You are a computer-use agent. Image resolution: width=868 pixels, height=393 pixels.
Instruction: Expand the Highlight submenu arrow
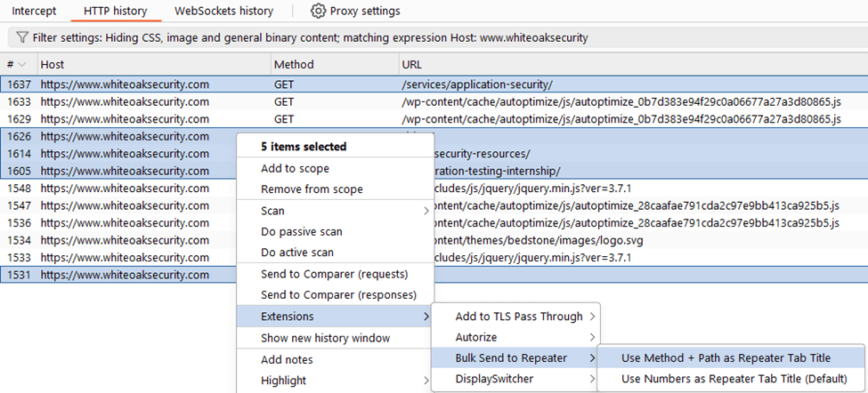click(426, 381)
